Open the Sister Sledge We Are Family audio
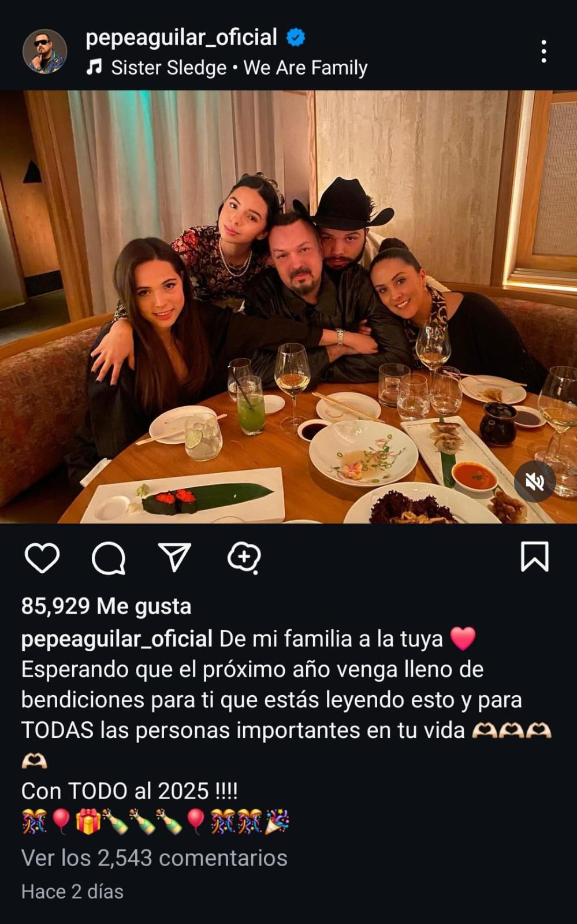 [239, 68]
